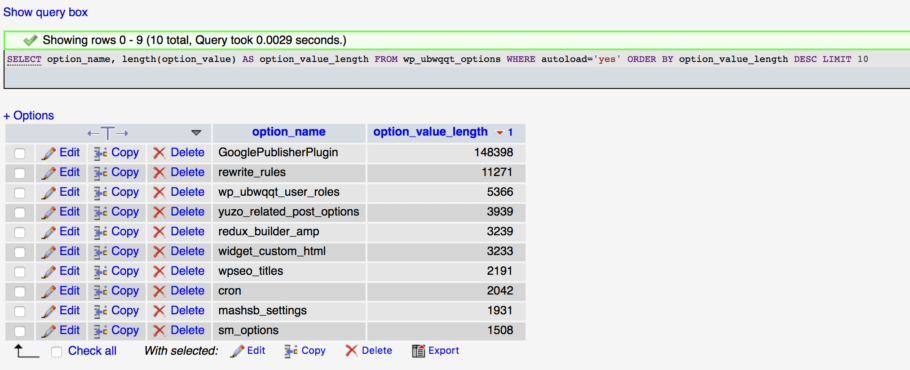Screen dimensions: 910x370
Task: Sort by option_name column header
Action: 288,132
